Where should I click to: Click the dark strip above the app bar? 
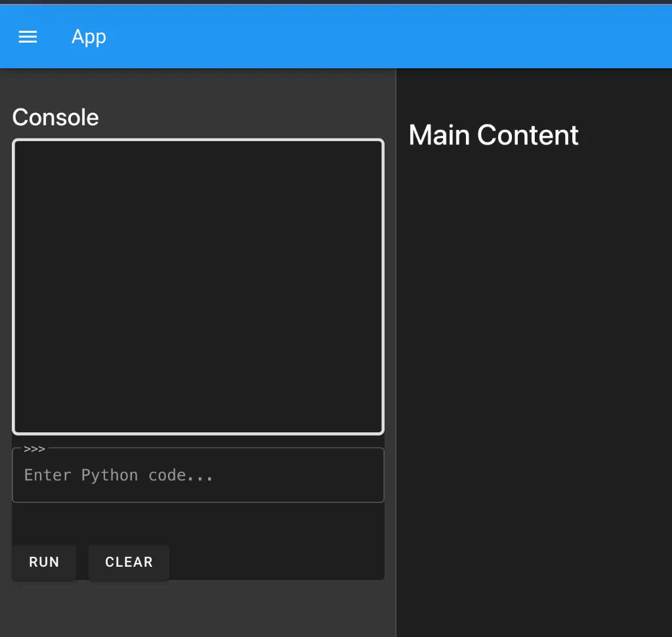pyautogui.click(x=336, y=2)
